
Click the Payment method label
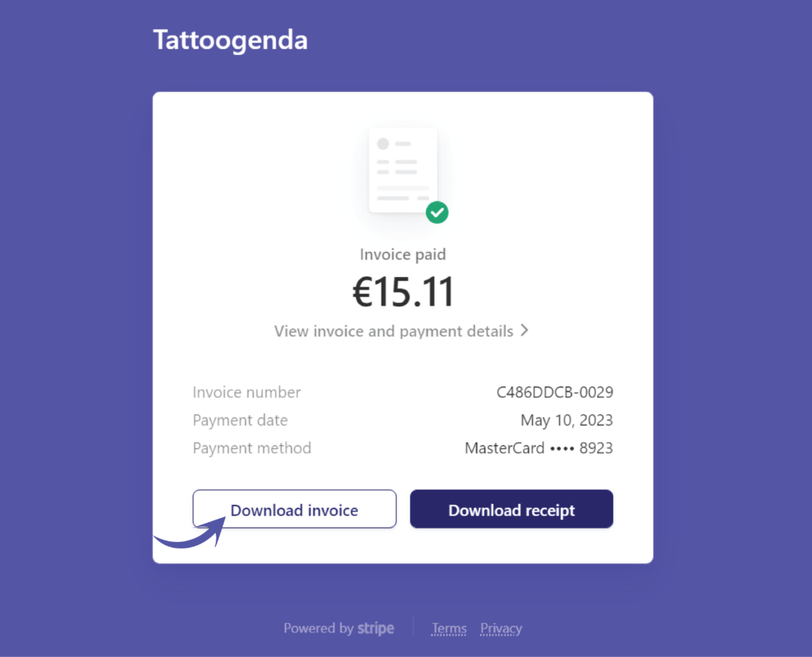click(251, 448)
